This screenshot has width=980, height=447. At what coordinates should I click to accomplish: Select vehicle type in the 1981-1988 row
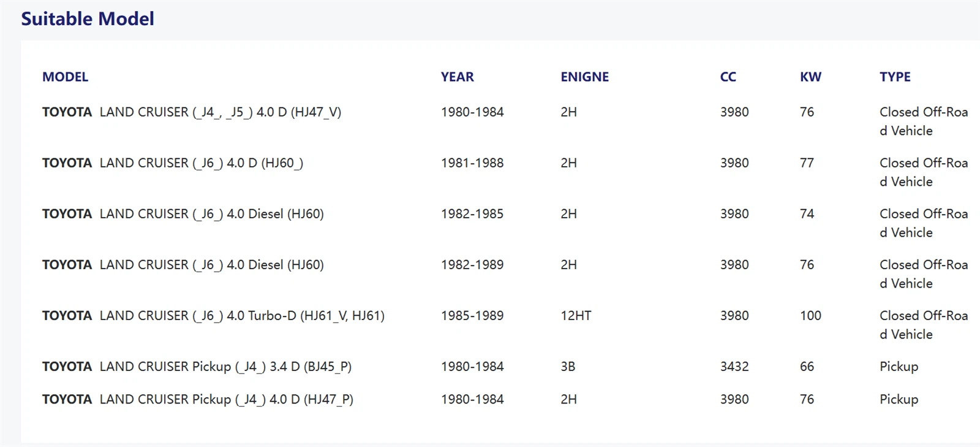[x=924, y=172]
